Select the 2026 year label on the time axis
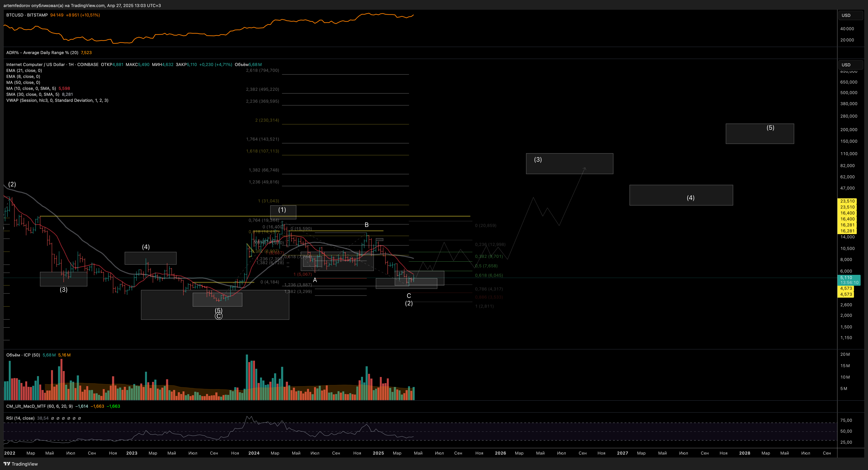Screen dimensions: 868x470 500,453
